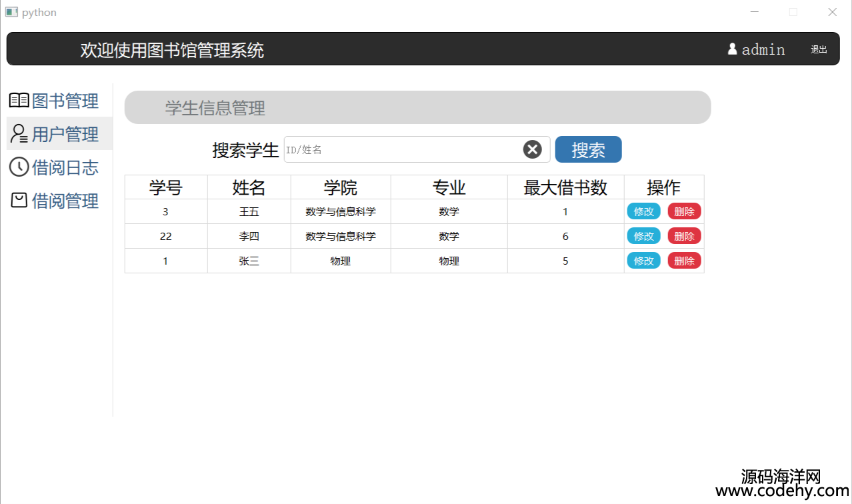Click the clock icon beside 借阅日志

(19, 167)
